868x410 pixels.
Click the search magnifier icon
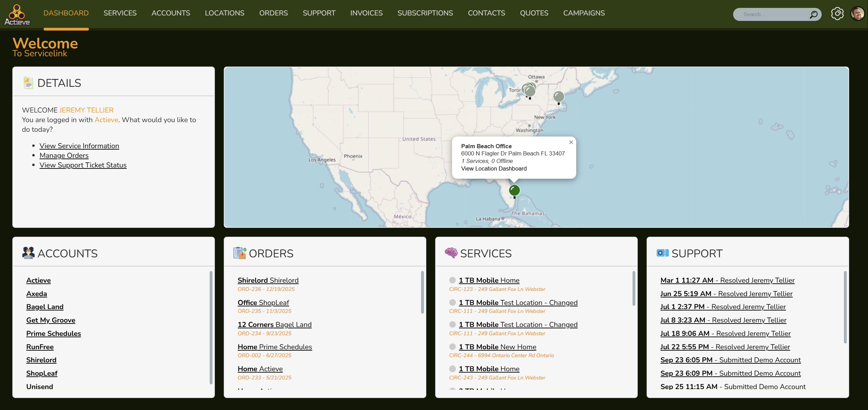(x=813, y=14)
